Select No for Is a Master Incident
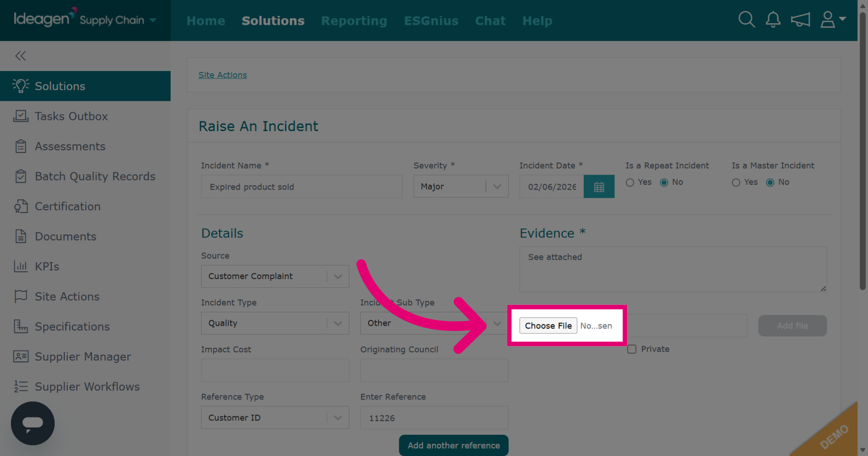The image size is (868, 456). click(770, 182)
